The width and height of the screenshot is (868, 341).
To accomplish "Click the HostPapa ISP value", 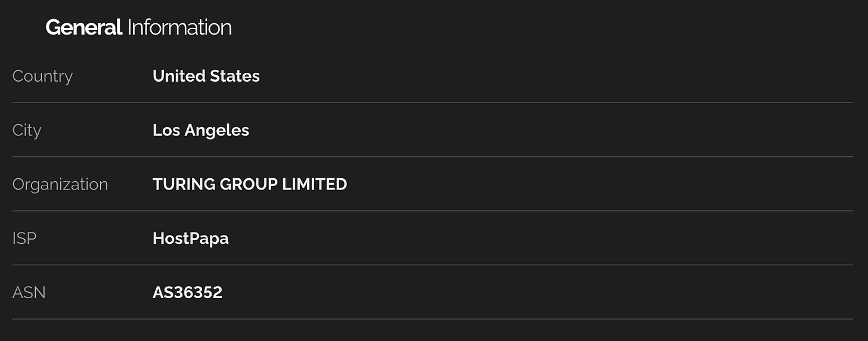I will tap(191, 238).
